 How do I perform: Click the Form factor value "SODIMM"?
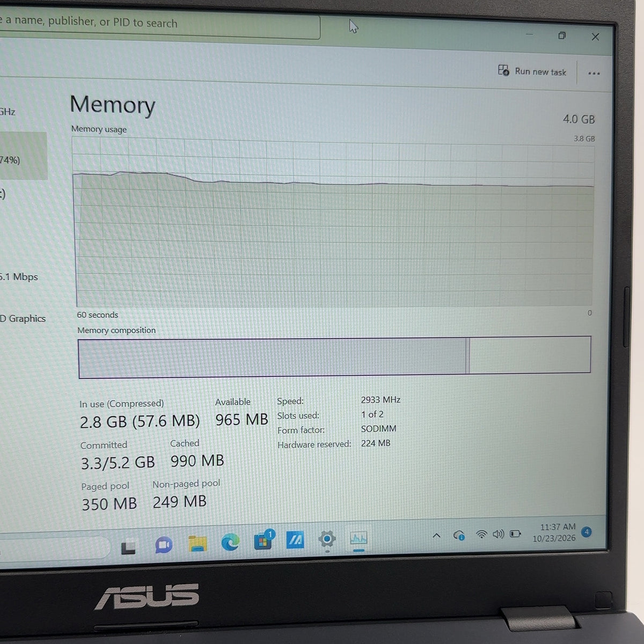[379, 429]
